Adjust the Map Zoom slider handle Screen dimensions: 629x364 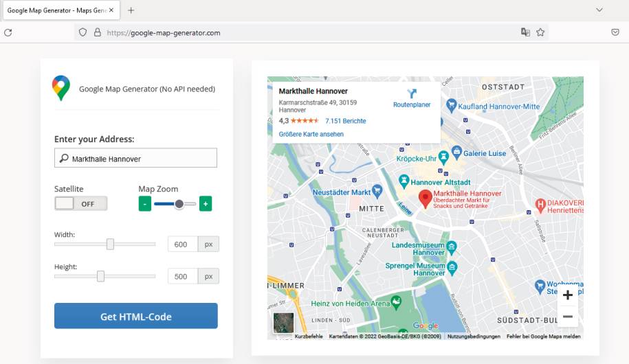tap(179, 204)
